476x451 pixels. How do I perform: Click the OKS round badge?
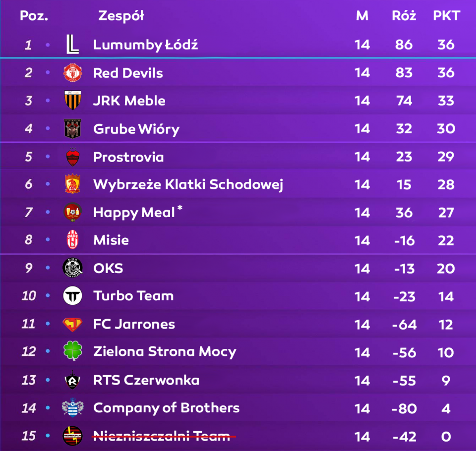tap(72, 268)
